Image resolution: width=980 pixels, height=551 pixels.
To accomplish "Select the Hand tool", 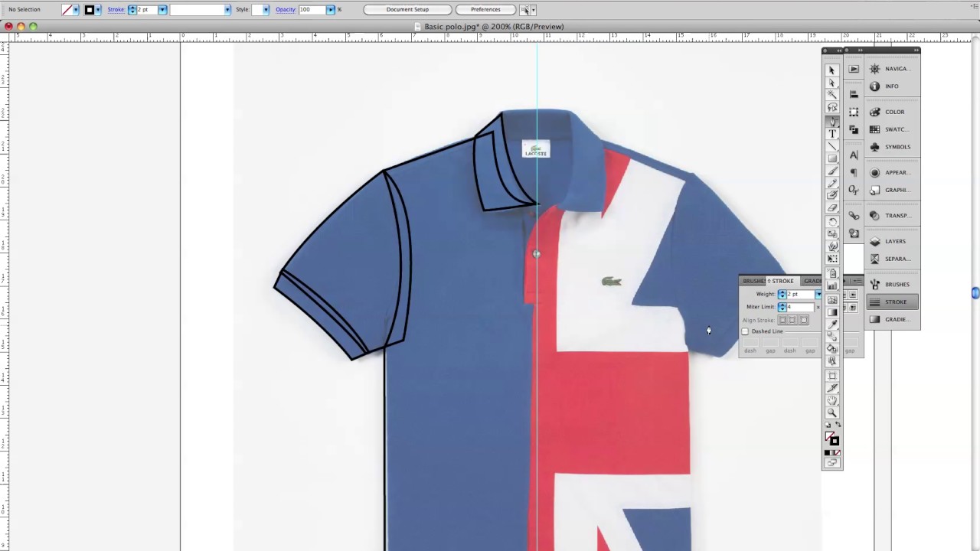I will (832, 399).
